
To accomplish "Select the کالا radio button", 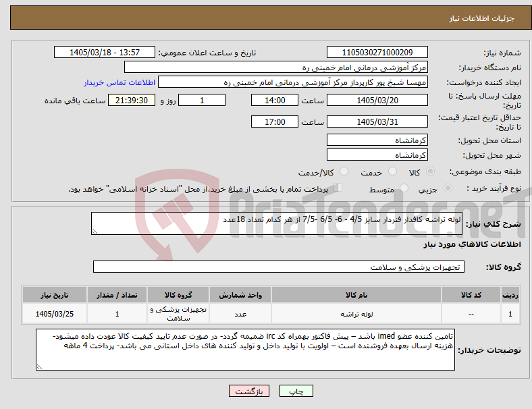I will coord(430,171).
